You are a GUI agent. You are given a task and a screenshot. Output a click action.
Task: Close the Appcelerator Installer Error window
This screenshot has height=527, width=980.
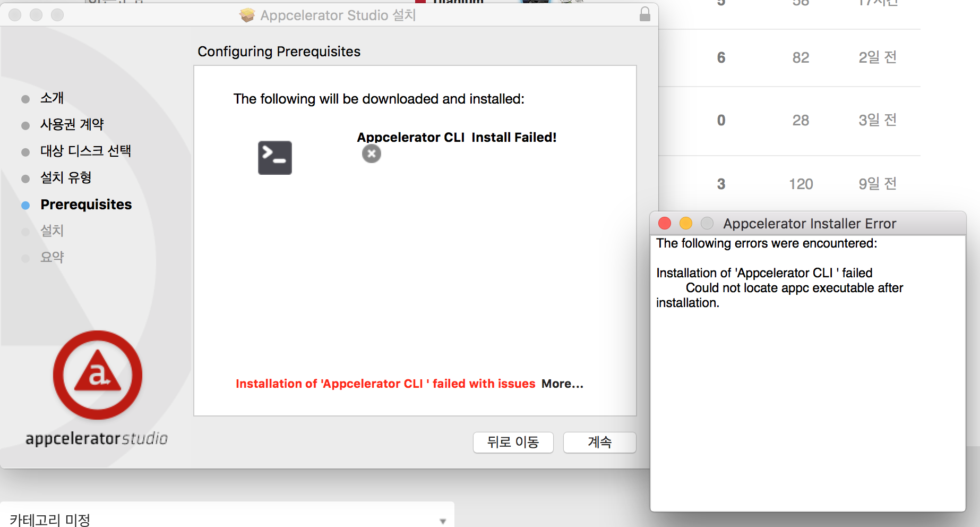[x=665, y=223]
